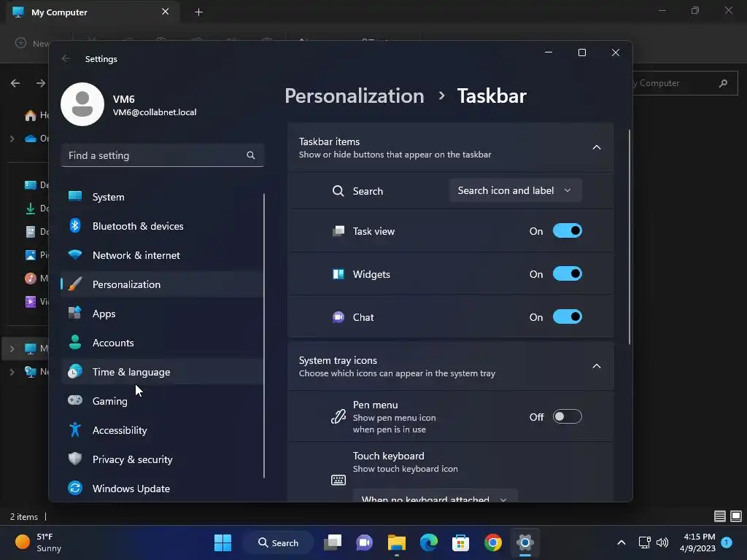Click the Home icon in File Explorer sidebar
747x560 pixels.
tap(31, 115)
